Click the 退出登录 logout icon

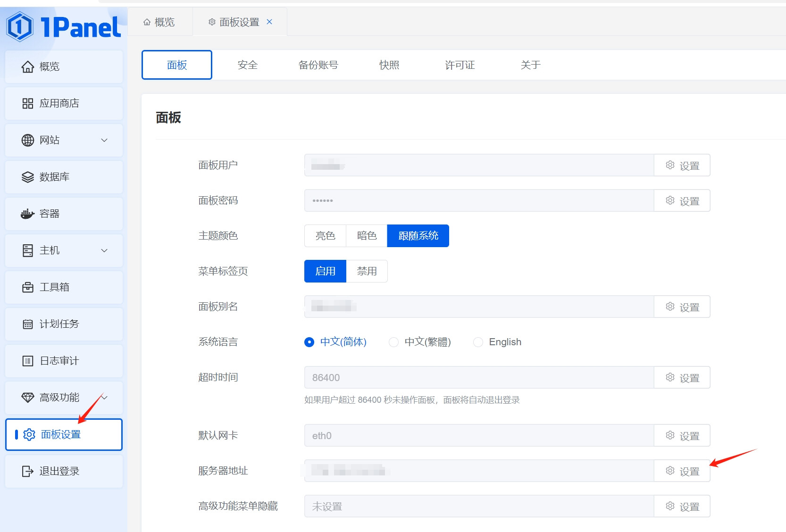click(28, 472)
